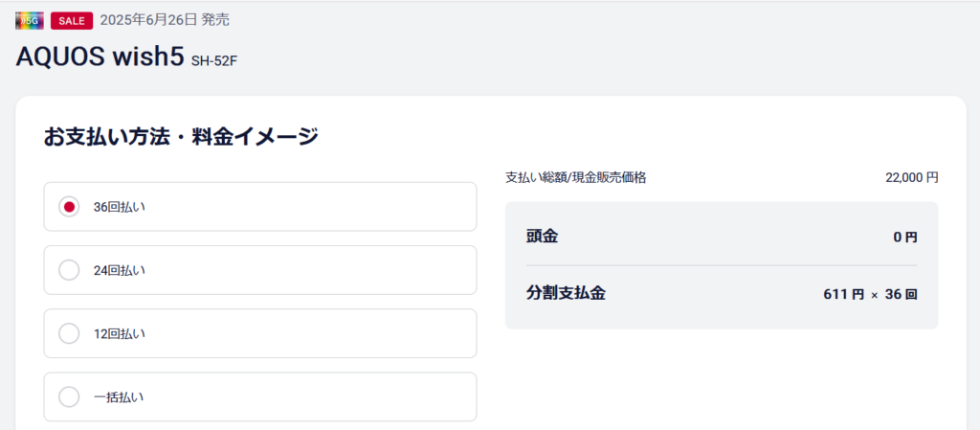The height and width of the screenshot is (430, 980).
Task: Click the red SALE badge
Action: pyautogui.click(x=72, y=20)
